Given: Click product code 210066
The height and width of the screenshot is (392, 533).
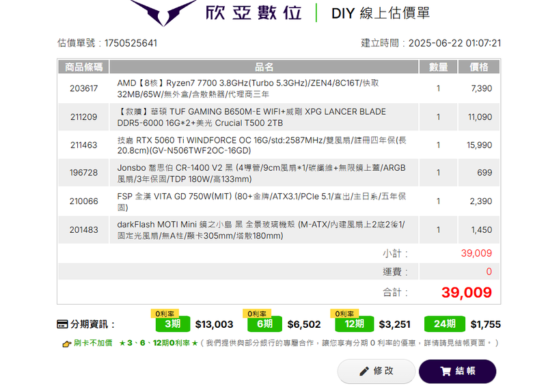Looking at the screenshot, I should pos(83,201).
